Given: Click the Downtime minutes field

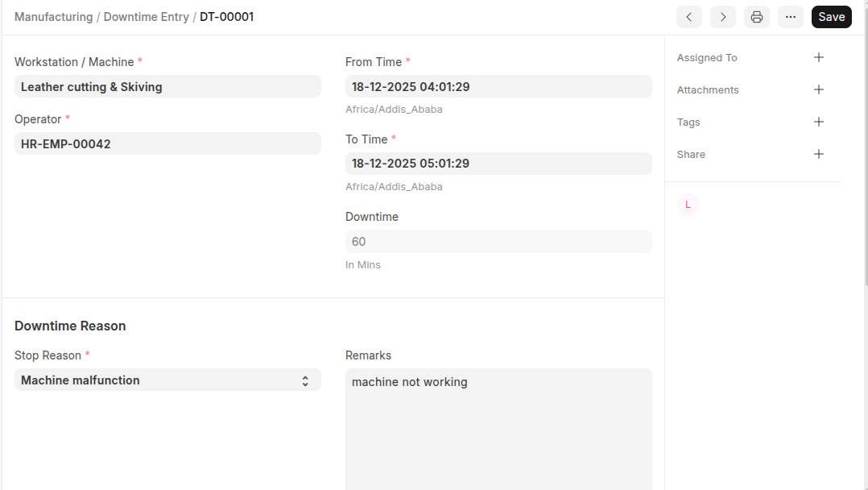Looking at the screenshot, I should click(498, 242).
